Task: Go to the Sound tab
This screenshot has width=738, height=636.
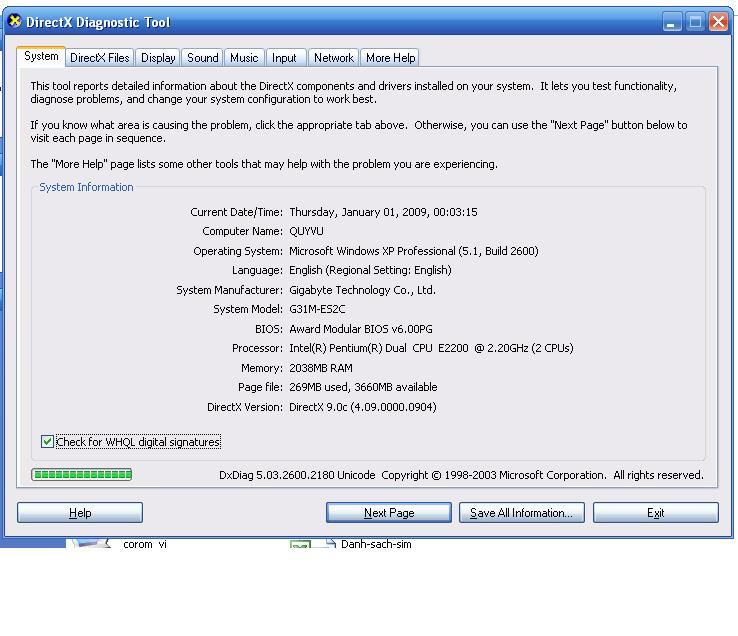Action: (202, 58)
